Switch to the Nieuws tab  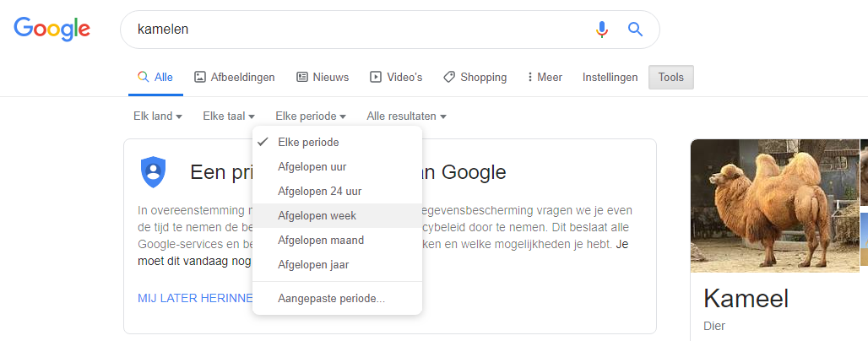(323, 78)
